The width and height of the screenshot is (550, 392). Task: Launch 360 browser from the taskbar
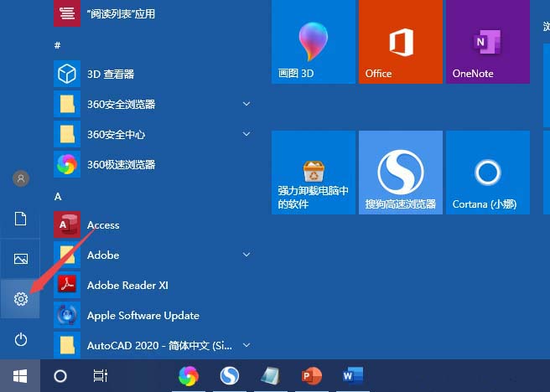tap(189, 376)
